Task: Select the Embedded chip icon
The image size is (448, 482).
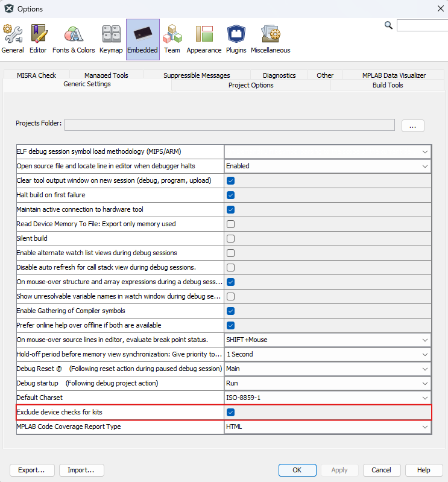Action: (x=143, y=39)
